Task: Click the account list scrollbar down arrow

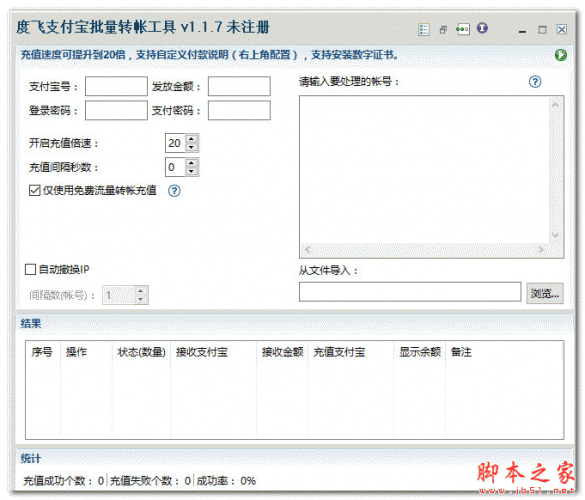Action: [x=555, y=234]
